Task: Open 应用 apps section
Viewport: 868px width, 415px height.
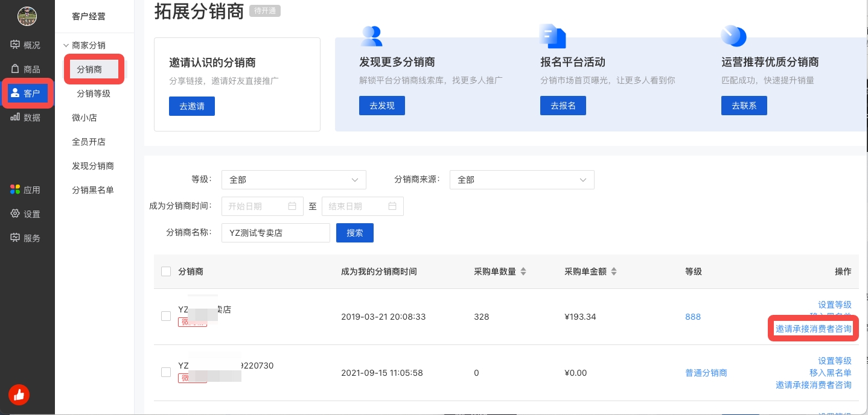Action: pyautogui.click(x=26, y=190)
